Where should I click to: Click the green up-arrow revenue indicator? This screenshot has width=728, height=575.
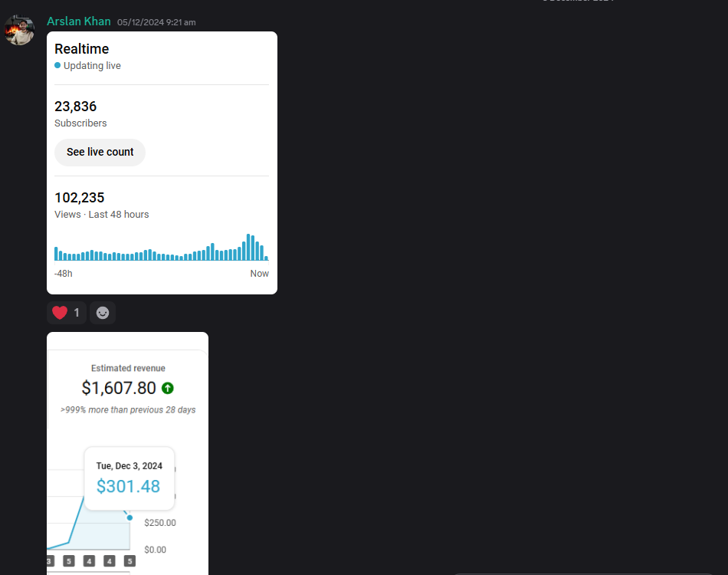(168, 388)
